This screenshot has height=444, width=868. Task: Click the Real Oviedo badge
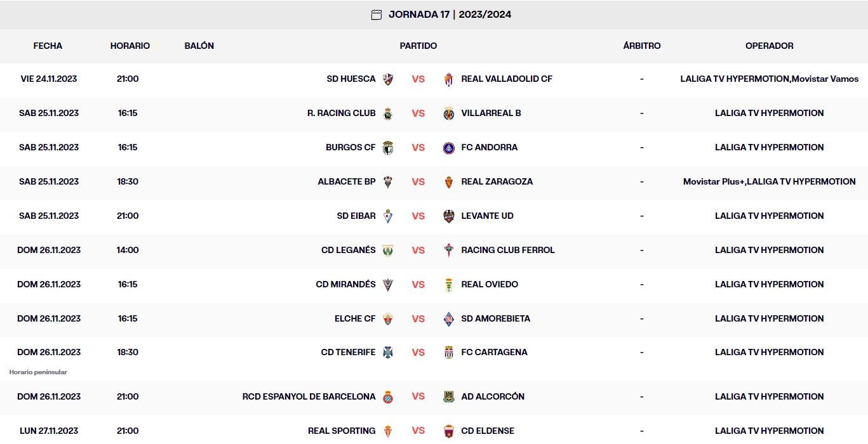click(x=448, y=284)
